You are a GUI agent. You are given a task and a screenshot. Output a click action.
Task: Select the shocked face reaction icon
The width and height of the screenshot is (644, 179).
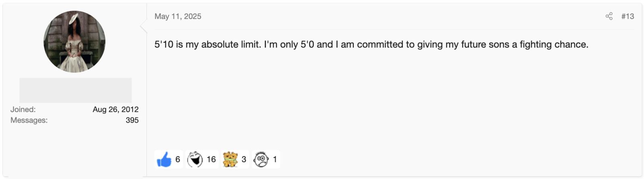pyautogui.click(x=261, y=160)
